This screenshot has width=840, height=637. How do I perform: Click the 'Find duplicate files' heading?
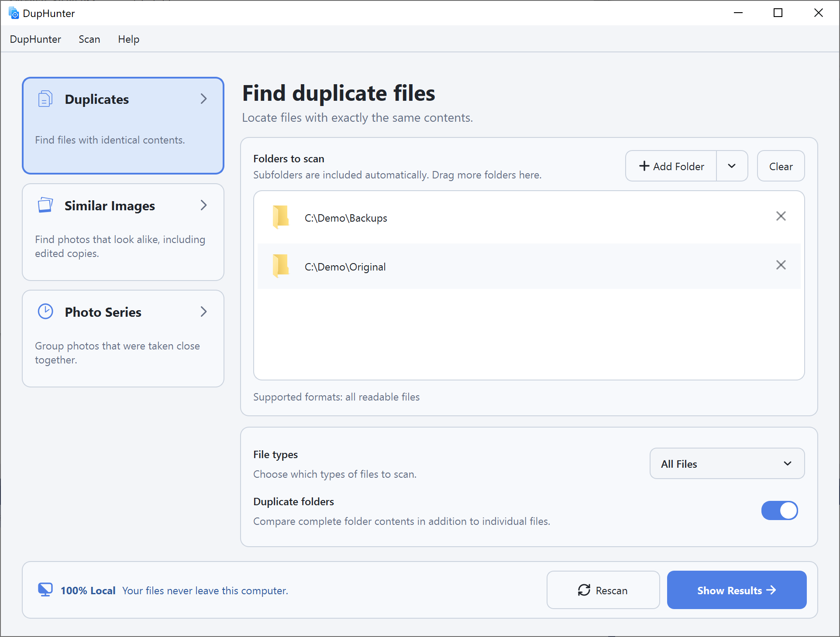point(339,93)
